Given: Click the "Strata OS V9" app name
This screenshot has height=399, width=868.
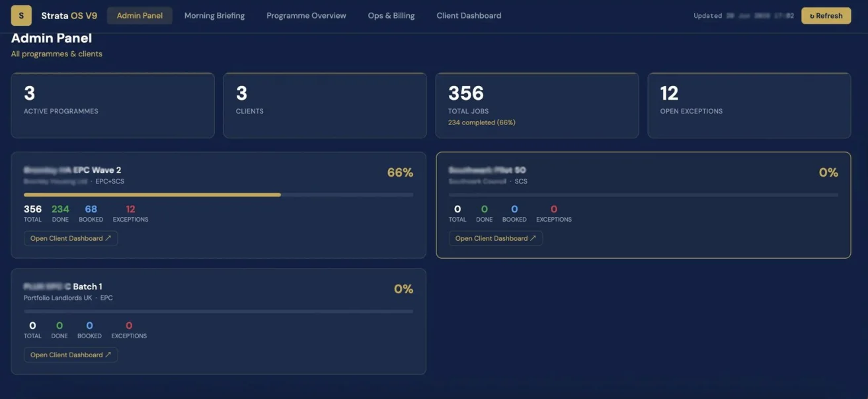Looking at the screenshot, I should pos(69,15).
